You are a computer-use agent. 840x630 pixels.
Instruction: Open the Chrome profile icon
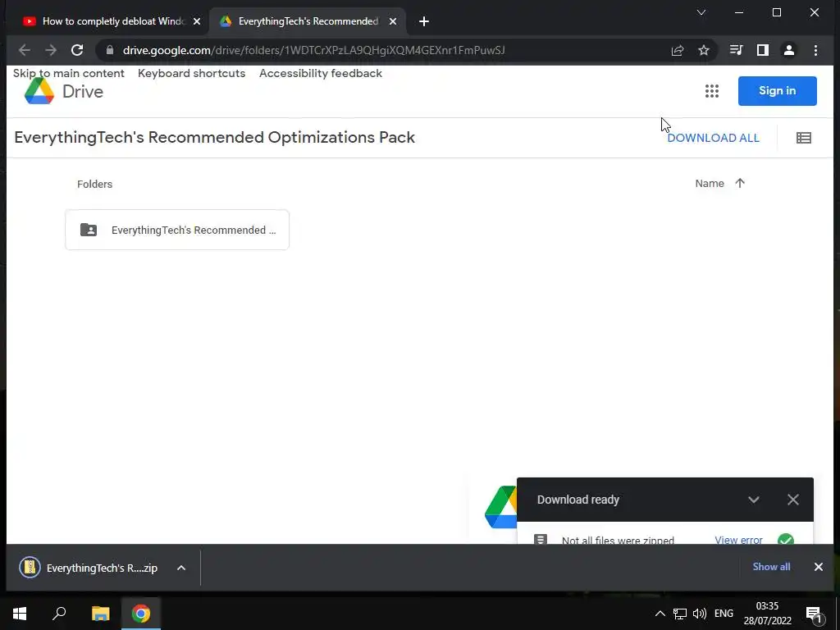coord(788,50)
